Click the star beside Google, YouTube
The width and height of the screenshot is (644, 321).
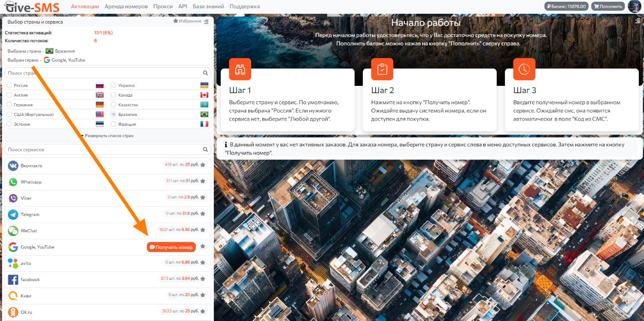click(203, 246)
